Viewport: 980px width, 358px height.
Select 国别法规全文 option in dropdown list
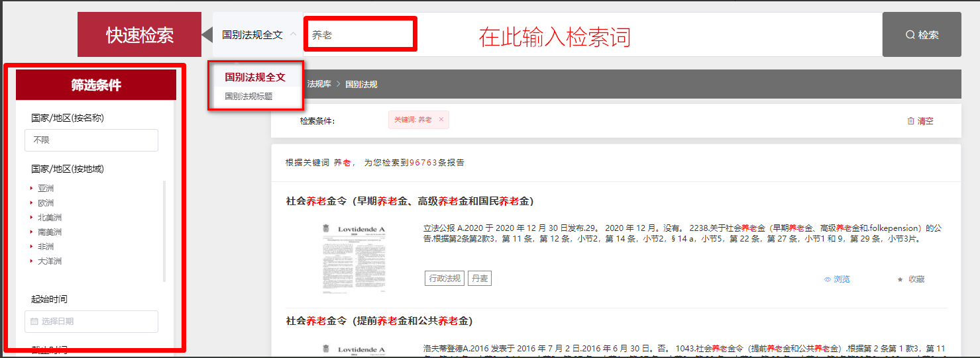[254, 77]
